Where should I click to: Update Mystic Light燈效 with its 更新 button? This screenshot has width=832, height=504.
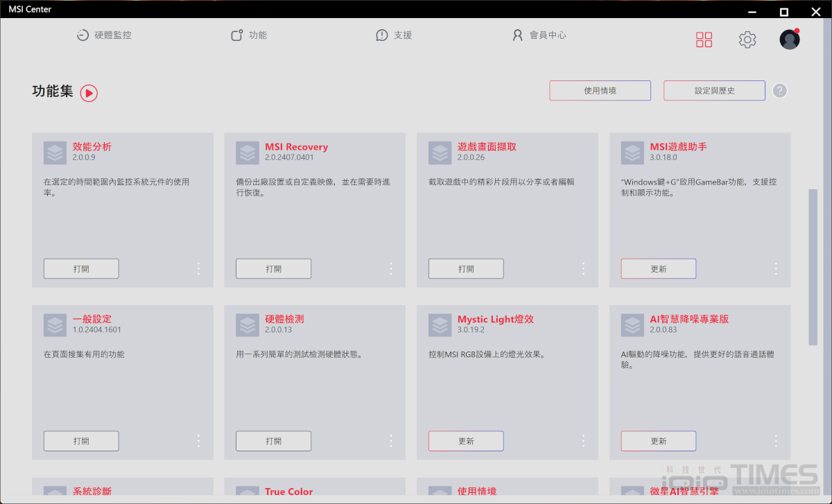coord(466,441)
